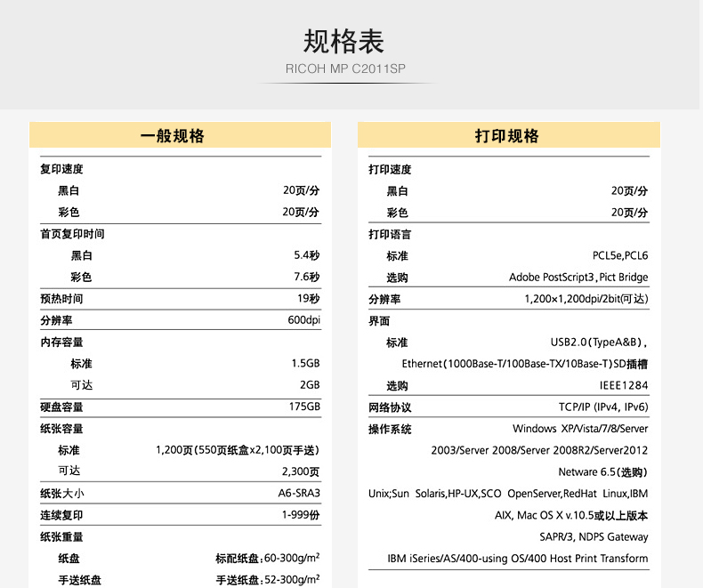Image resolution: width=703 pixels, height=588 pixels.
Task: Select the 首页复印时间 label
Action: click(72, 234)
